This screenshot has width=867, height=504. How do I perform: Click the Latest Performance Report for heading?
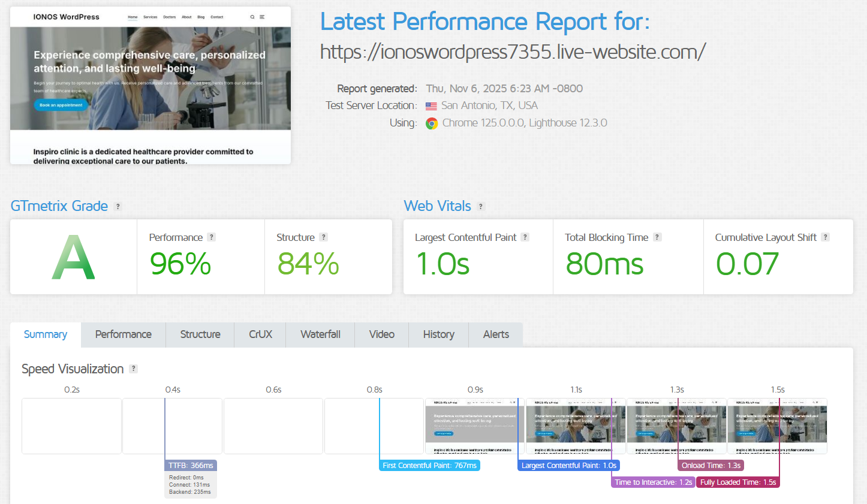[x=485, y=22]
